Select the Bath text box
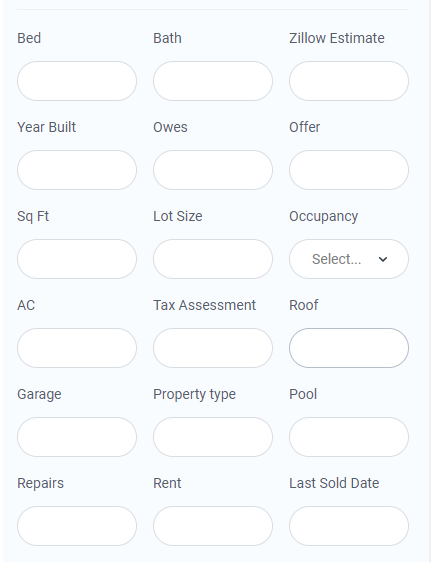Viewport: 432px width, 562px height. [213, 81]
